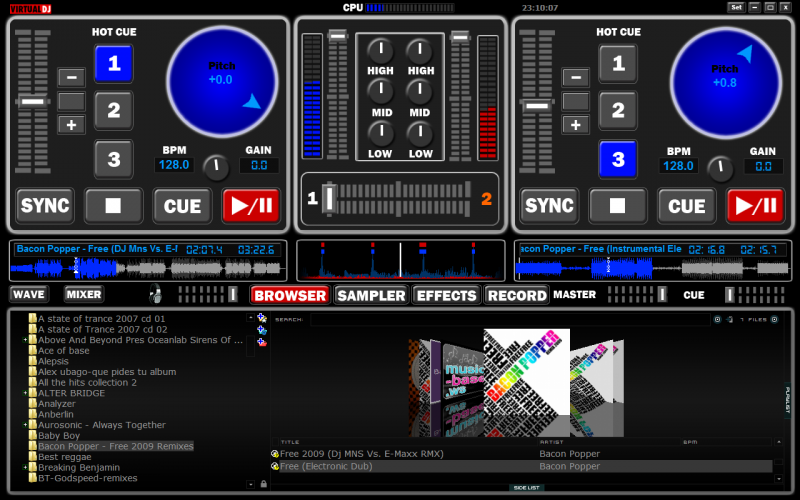
Task: Click the right deck plus pitch bend button
Action: coord(576,124)
